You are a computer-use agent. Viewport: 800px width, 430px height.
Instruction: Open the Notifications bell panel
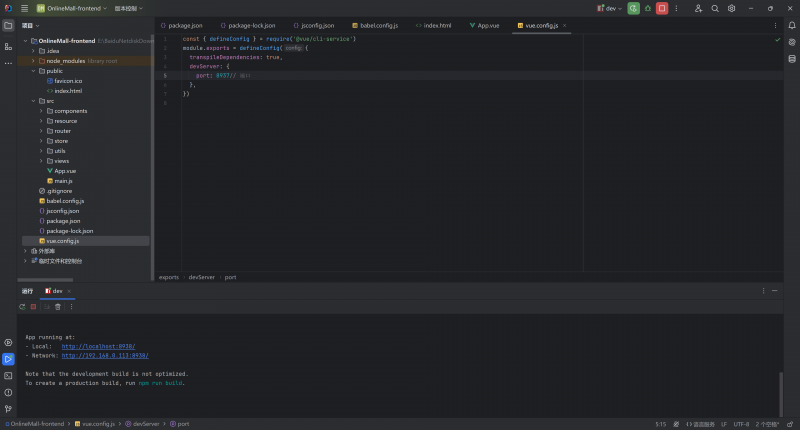tap(791, 24)
